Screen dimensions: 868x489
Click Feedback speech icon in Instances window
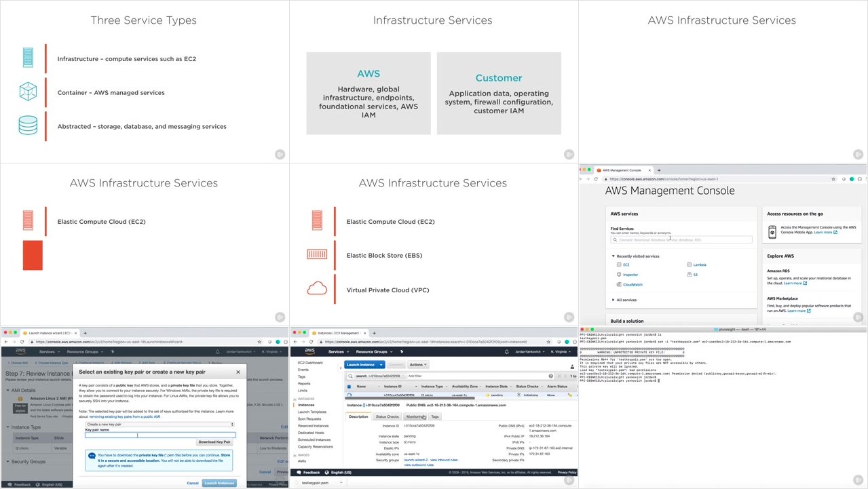pyautogui.click(x=298, y=472)
